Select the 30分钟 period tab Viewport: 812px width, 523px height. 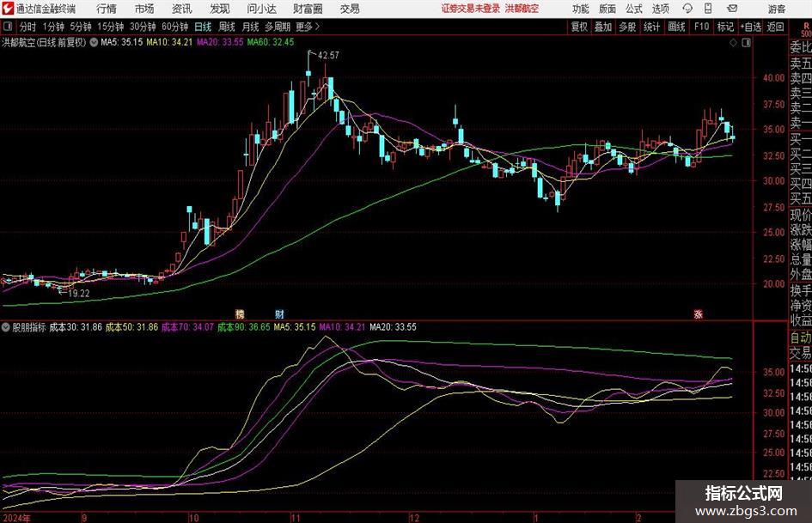click(143, 27)
